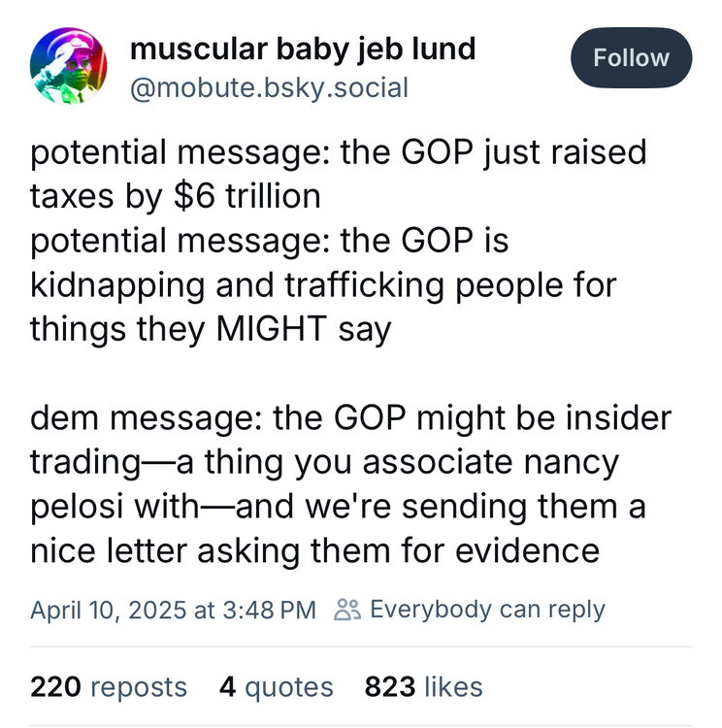Click the word "likes" in stats
The width and height of the screenshot is (722, 728).
[452, 687]
